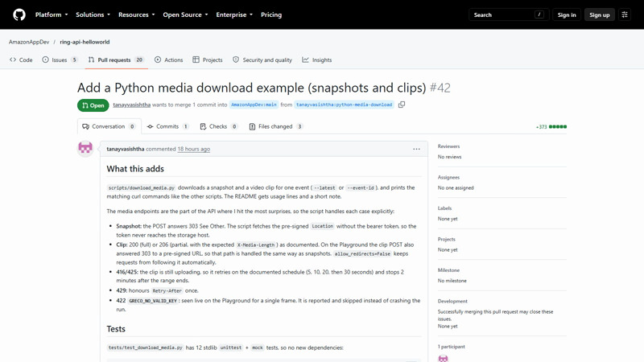Open the Security and quality tab
This screenshot has width=644, height=362.
pyautogui.click(x=262, y=60)
